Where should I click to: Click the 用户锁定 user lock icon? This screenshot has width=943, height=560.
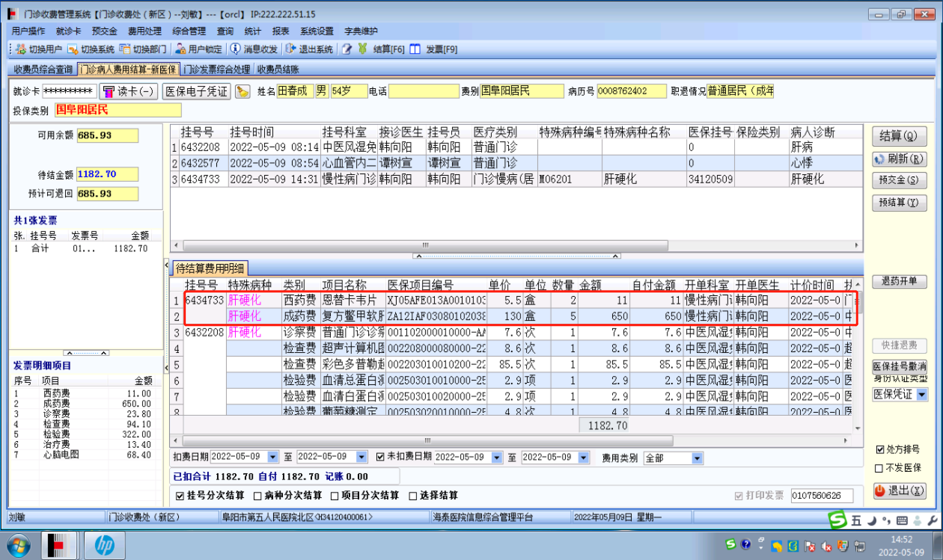click(x=180, y=49)
